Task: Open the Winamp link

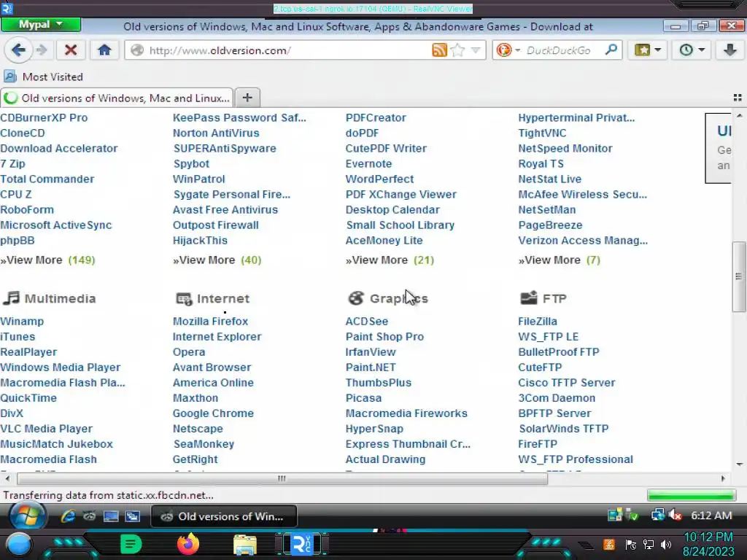Action: pyautogui.click(x=22, y=322)
